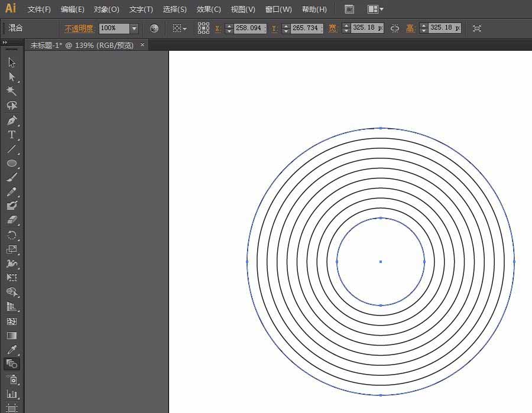Select the Rotate tool

[12, 235]
